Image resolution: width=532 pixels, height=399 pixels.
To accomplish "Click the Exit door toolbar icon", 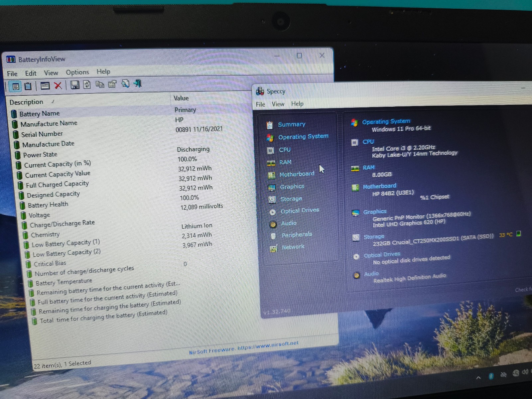I will [x=138, y=83].
